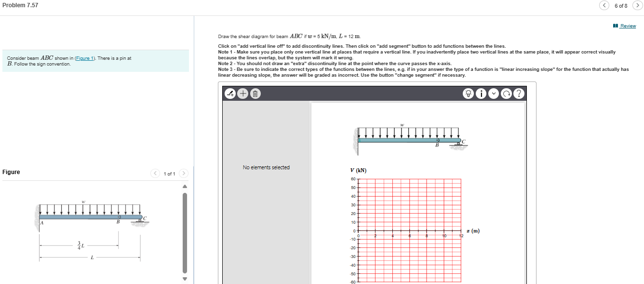Click the add segment plus icon
The width and height of the screenshot is (644, 284).
[242, 93]
